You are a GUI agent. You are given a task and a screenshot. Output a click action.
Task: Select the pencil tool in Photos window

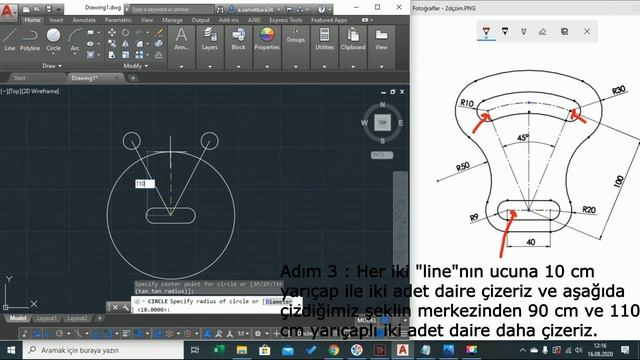point(505,31)
